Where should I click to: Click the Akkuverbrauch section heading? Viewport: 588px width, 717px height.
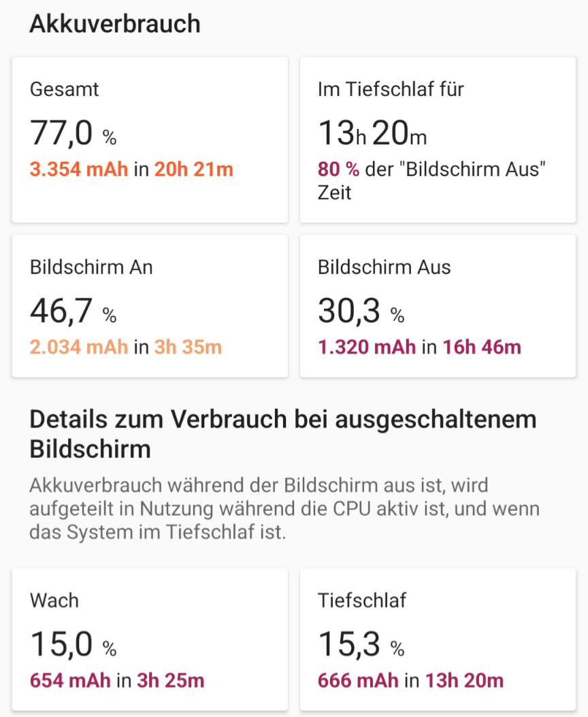[115, 24]
